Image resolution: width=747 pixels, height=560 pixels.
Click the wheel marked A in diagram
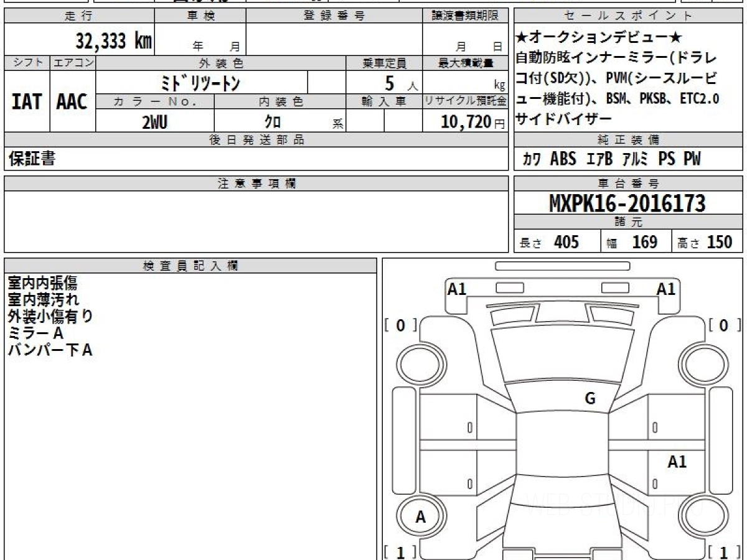tap(420, 517)
